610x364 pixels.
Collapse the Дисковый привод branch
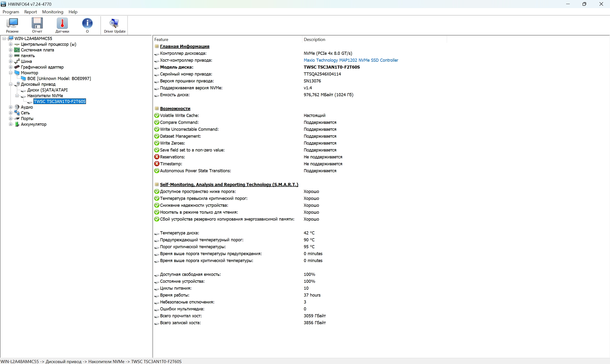pos(10,84)
